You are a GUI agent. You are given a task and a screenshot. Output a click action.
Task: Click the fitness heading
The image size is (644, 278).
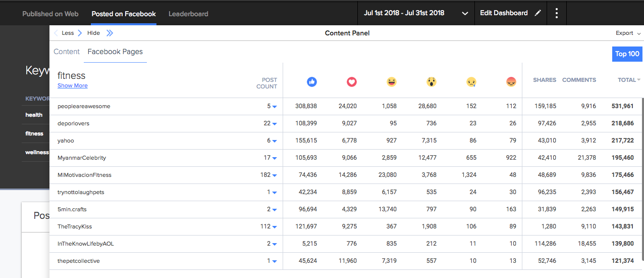72,76
